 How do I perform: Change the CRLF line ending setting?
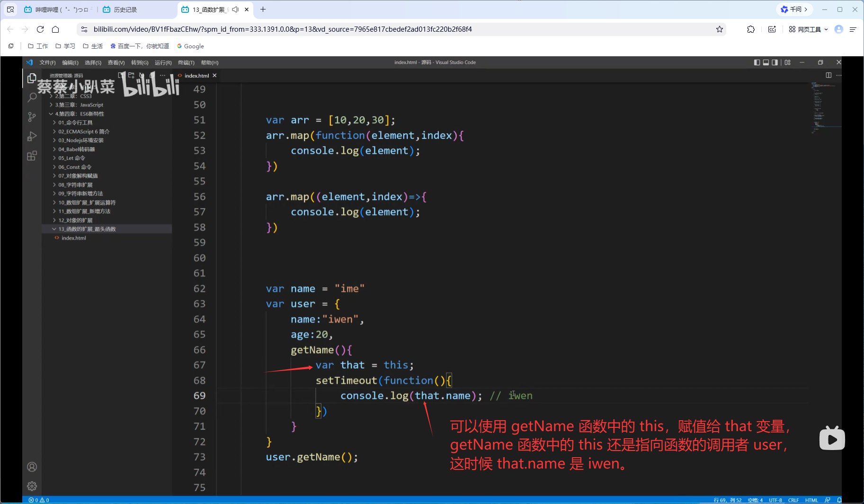(x=793, y=500)
